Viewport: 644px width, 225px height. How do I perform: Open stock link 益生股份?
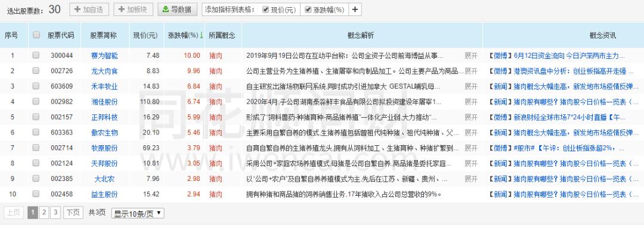(x=104, y=194)
